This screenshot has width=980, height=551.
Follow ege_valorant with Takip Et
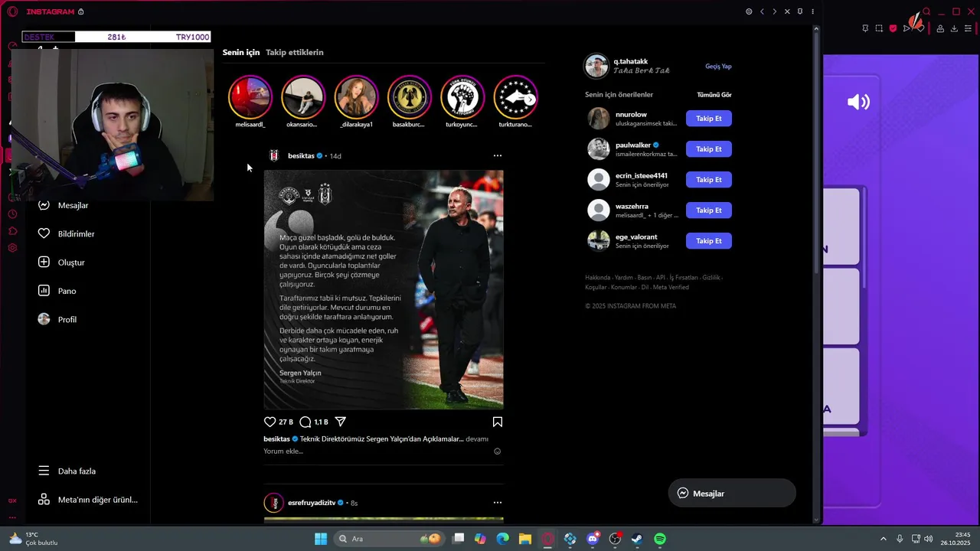click(x=709, y=241)
